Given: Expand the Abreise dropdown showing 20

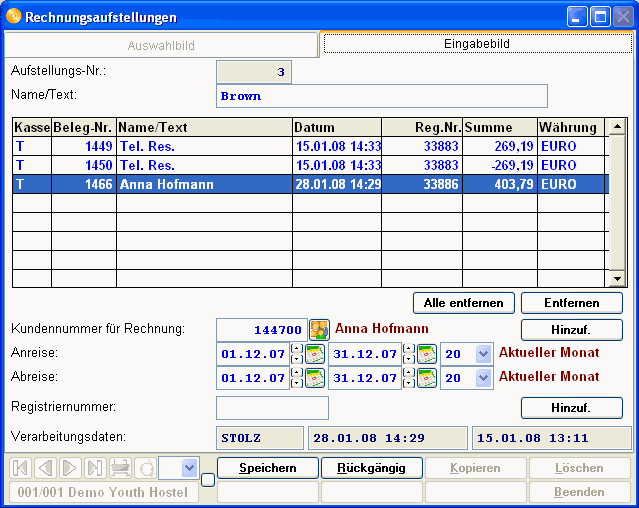Looking at the screenshot, I should 483,378.
